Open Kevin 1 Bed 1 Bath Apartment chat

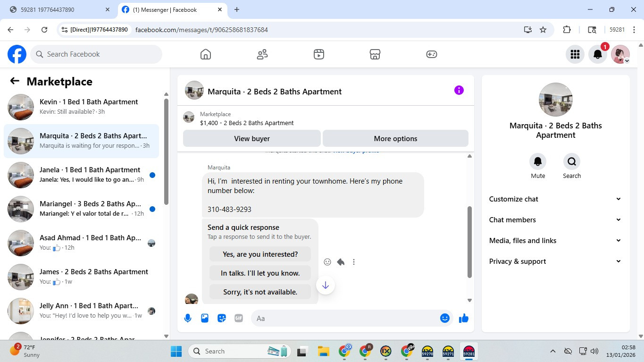(81, 107)
